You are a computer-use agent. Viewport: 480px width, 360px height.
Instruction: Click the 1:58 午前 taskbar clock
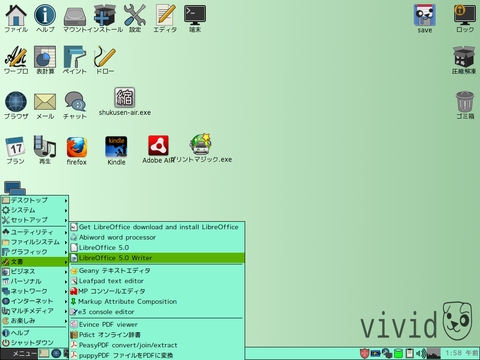(461, 353)
